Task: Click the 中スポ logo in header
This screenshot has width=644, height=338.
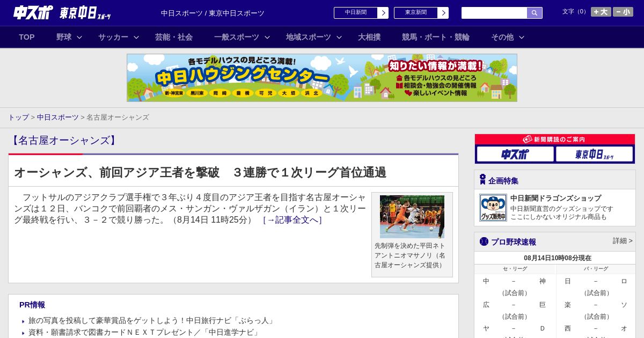Action: click(33, 12)
